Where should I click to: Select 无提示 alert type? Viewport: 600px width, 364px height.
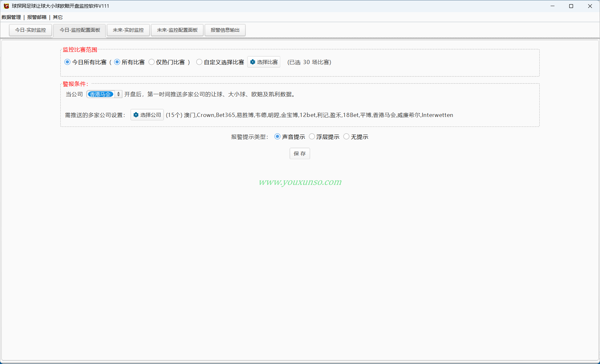coord(346,137)
